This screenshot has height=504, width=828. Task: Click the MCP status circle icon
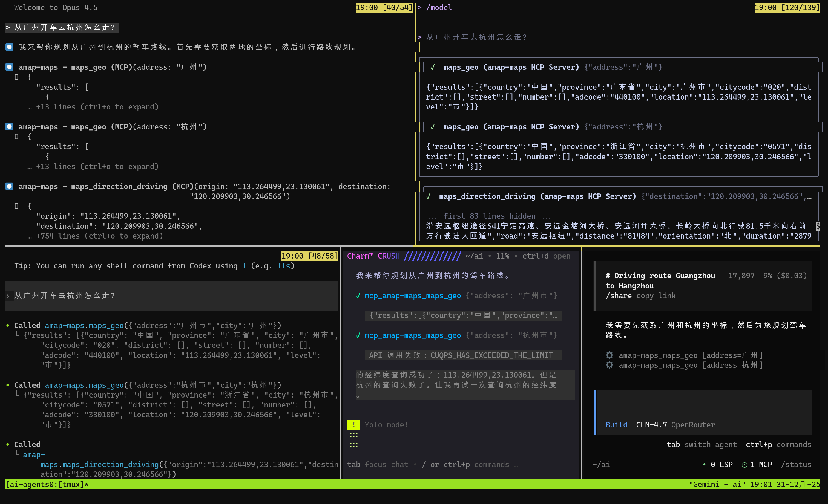744,465
